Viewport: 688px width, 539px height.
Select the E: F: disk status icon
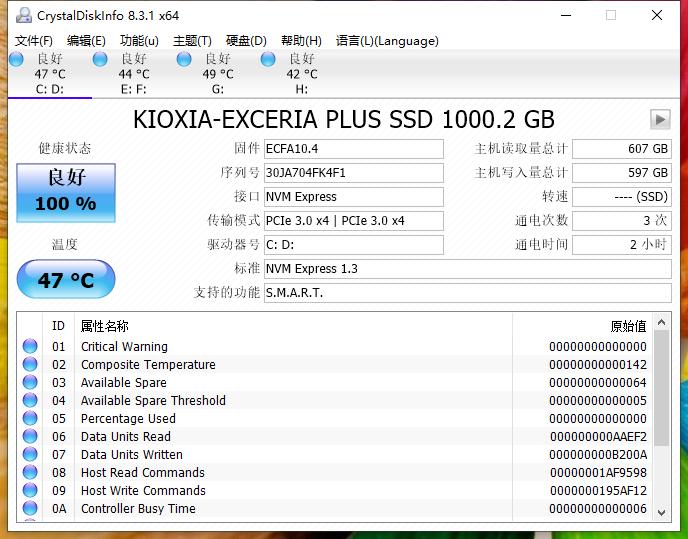pos(100,60)
